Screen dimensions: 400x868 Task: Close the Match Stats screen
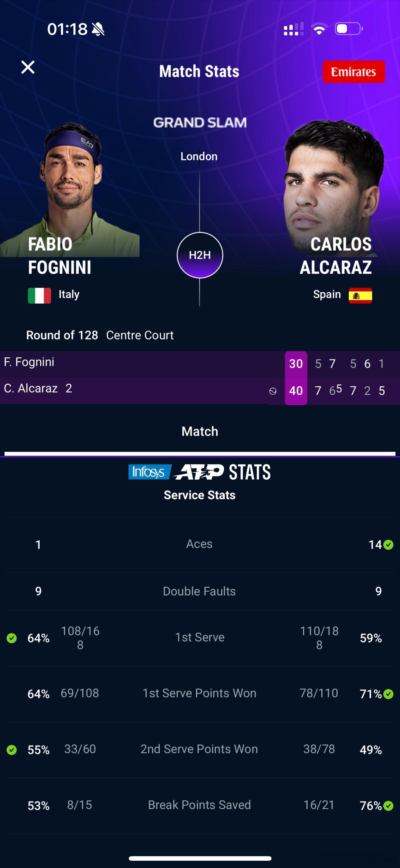[28, 67]
